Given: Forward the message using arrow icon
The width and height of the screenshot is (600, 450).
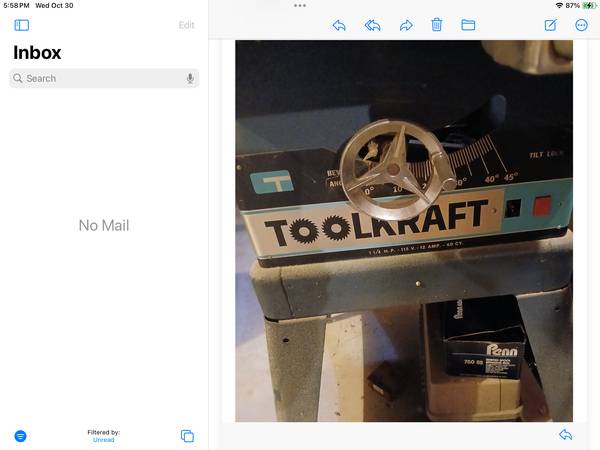Looking at the screenshot, I should [406, 25].
